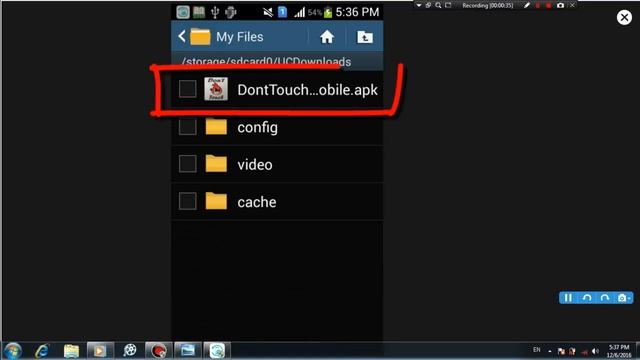This screenshot has width=640, height=360.
Task: Select the 'cache' folder name
Action: pos(257,202)
